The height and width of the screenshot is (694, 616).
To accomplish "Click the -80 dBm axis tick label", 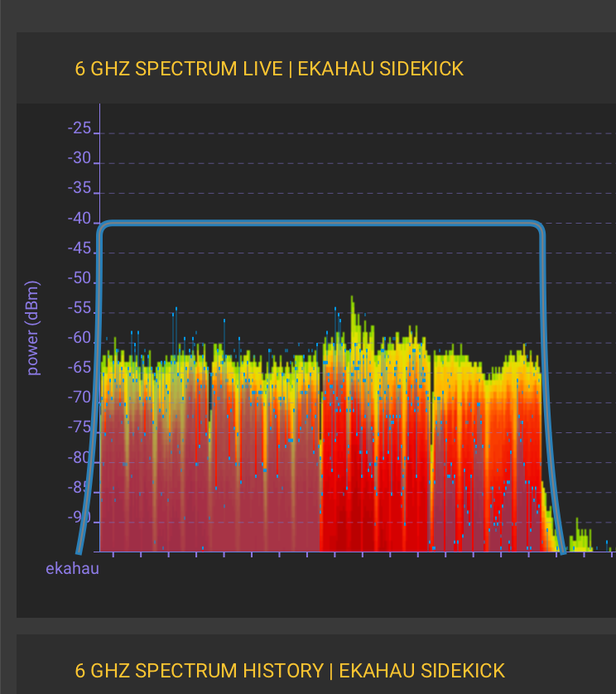I will [x=80, y=458].
